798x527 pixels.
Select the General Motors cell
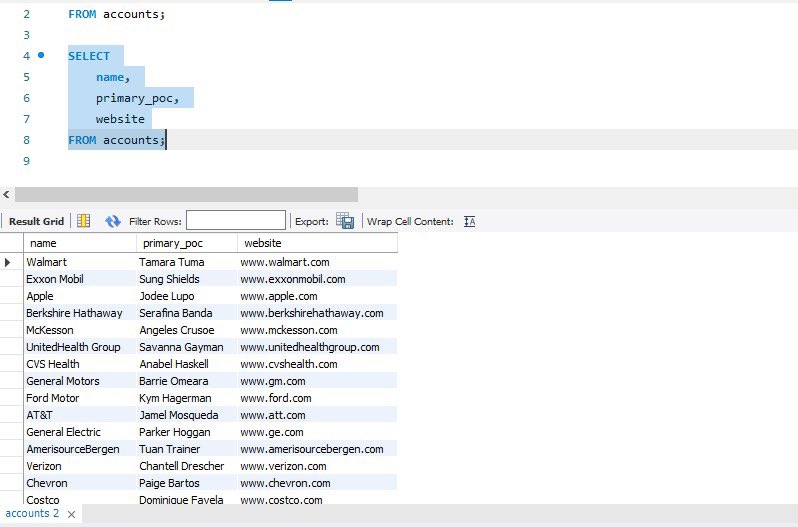tap(80, 381)
